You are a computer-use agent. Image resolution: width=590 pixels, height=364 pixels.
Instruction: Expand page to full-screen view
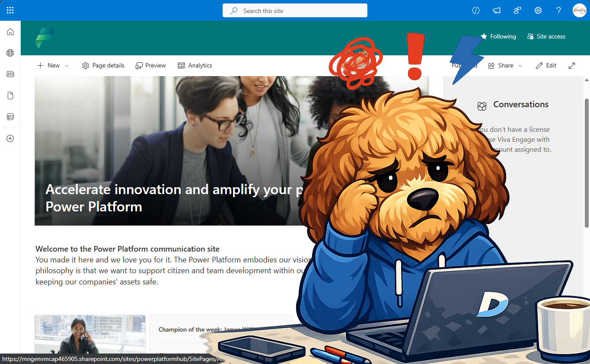coord(572,66)
